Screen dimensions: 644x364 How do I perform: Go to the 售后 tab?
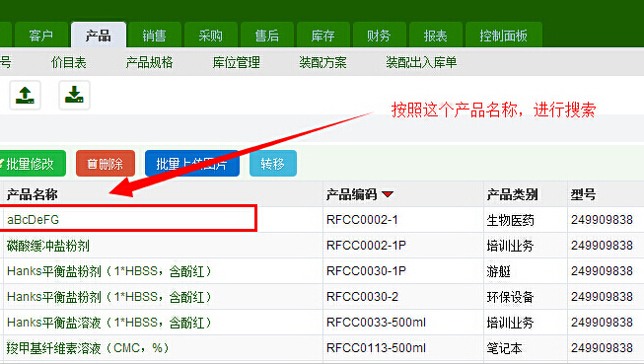click(267, 36)
